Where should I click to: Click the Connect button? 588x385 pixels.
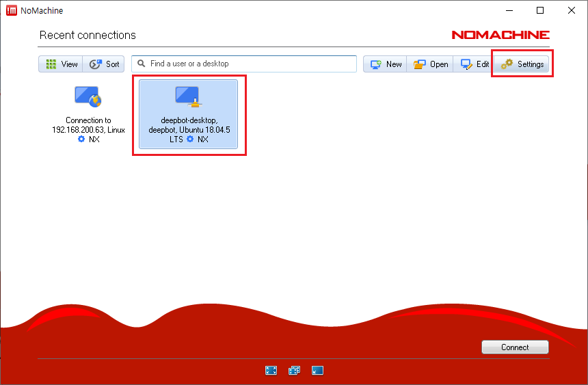(x=515, y=347)
